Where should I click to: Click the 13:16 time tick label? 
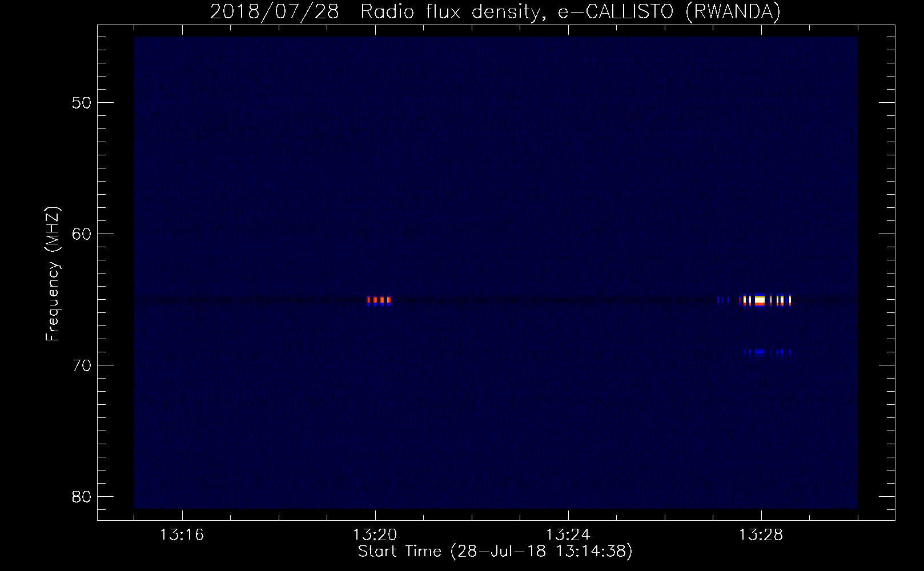pyautogui.click(x=182, y=534)
